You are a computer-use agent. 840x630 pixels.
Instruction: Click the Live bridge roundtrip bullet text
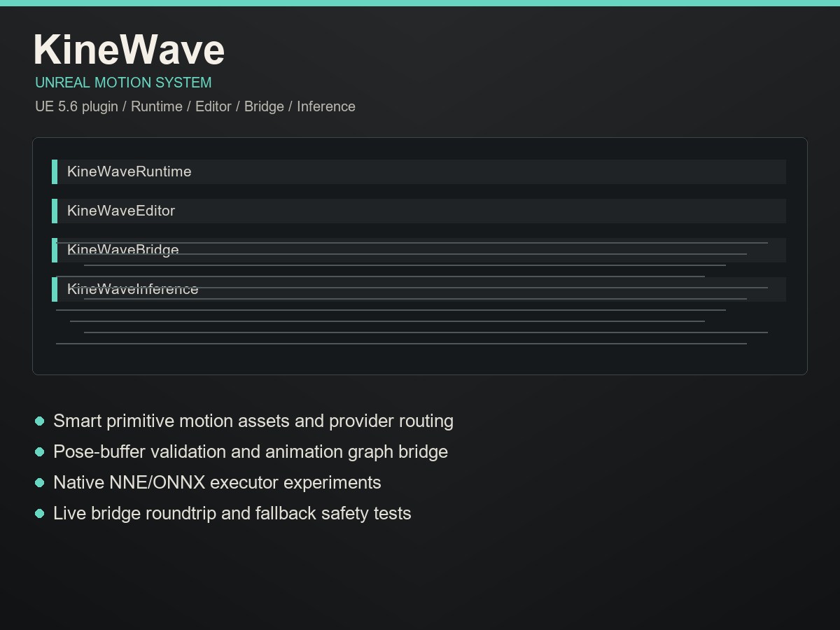coord(232,513)
